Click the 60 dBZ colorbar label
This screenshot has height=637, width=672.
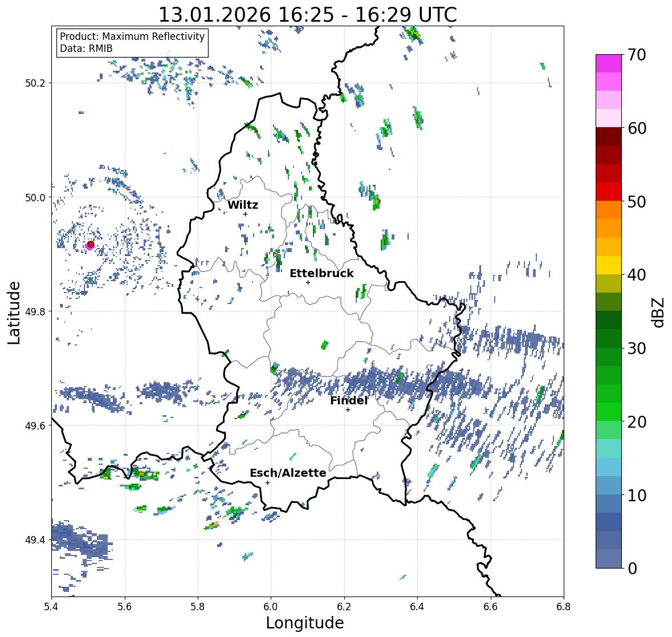click(x=637, y=128)
